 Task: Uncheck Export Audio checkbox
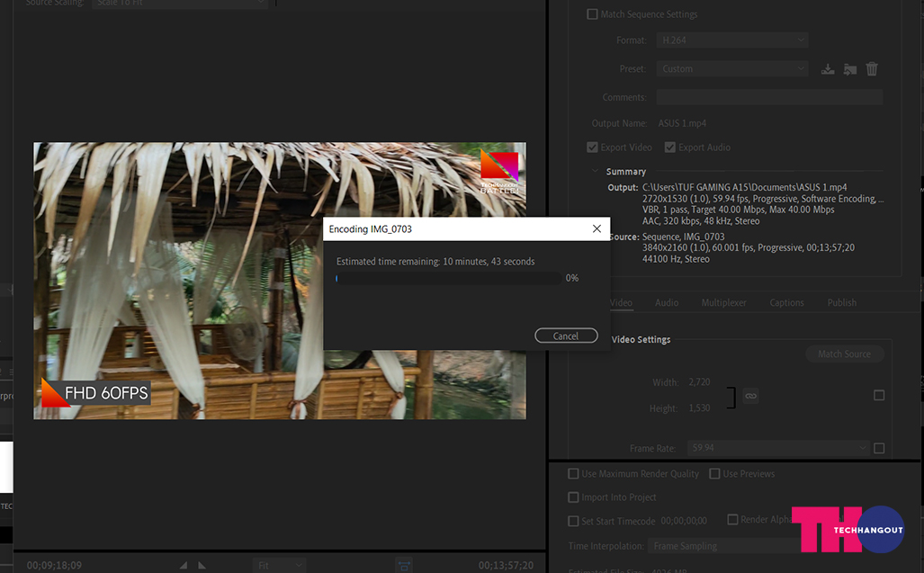point(670,148)
